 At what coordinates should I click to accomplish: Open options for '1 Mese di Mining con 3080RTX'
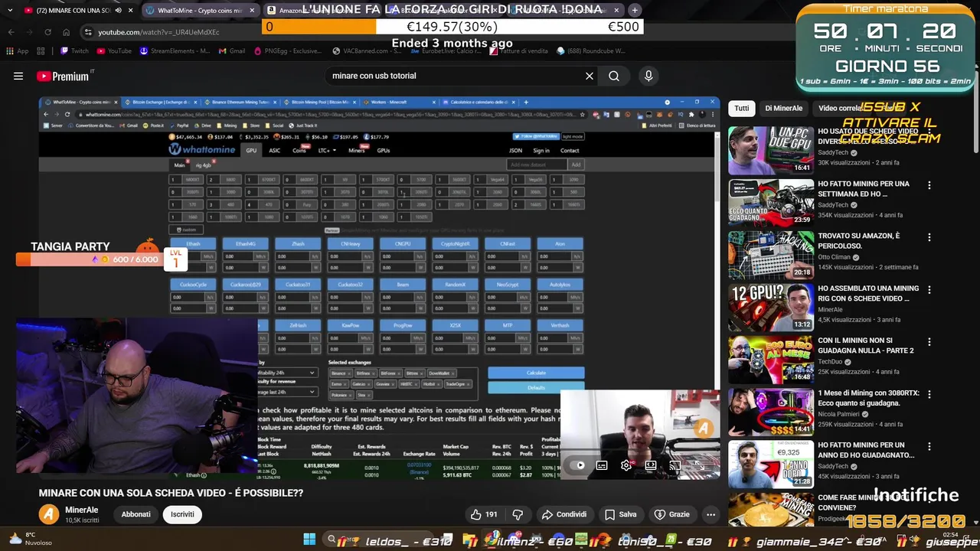(x=929, y=394)
